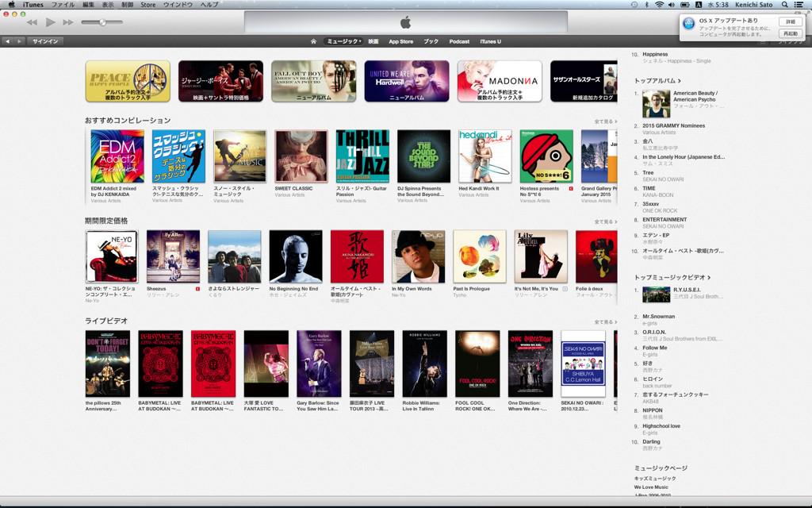
Task: Adjust the iTunes volume slider
Action: coord(102,22)
